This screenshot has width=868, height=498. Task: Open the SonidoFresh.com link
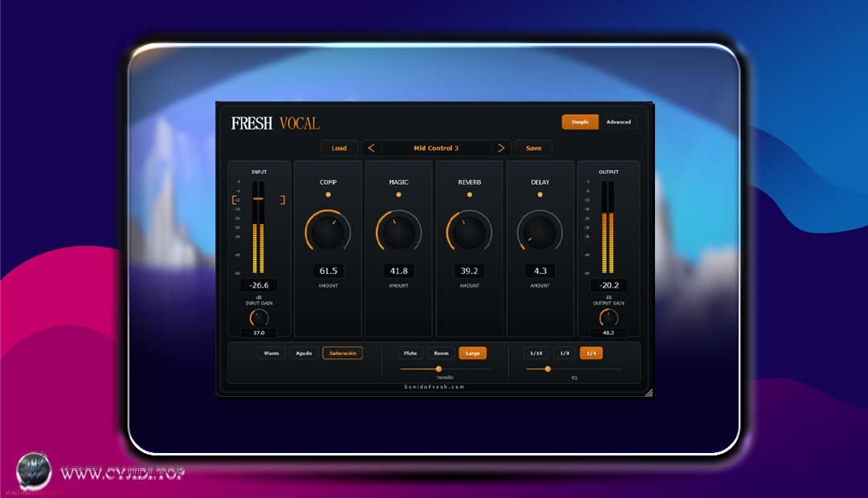[434, 387]
